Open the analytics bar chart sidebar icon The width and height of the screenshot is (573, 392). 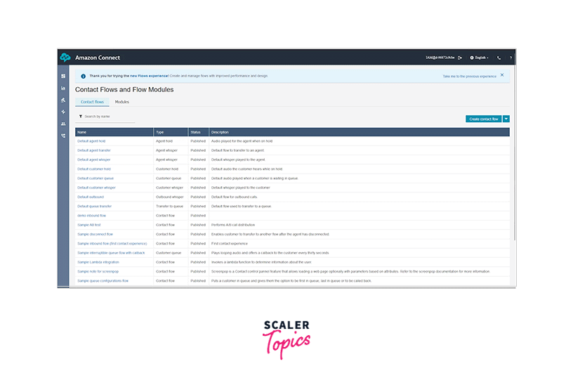pyautogui.click(x=63, y=88)
